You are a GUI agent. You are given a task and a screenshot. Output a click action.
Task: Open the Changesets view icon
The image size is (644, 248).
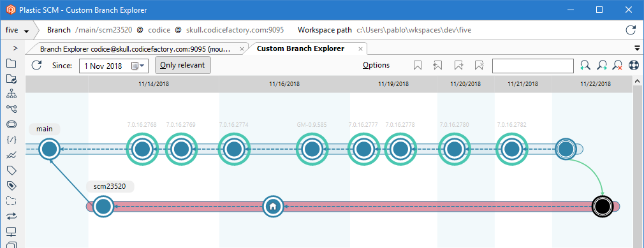[11, 124]
